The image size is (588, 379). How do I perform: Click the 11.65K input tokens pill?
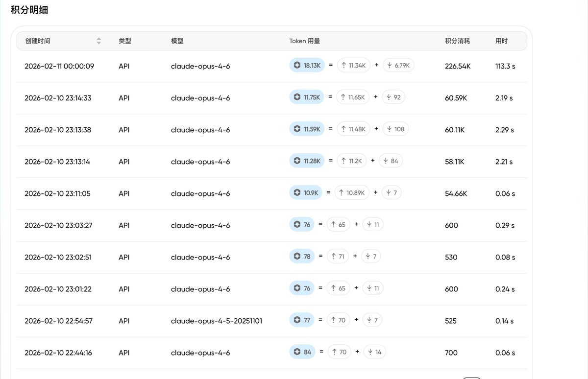tap(353, 97)
